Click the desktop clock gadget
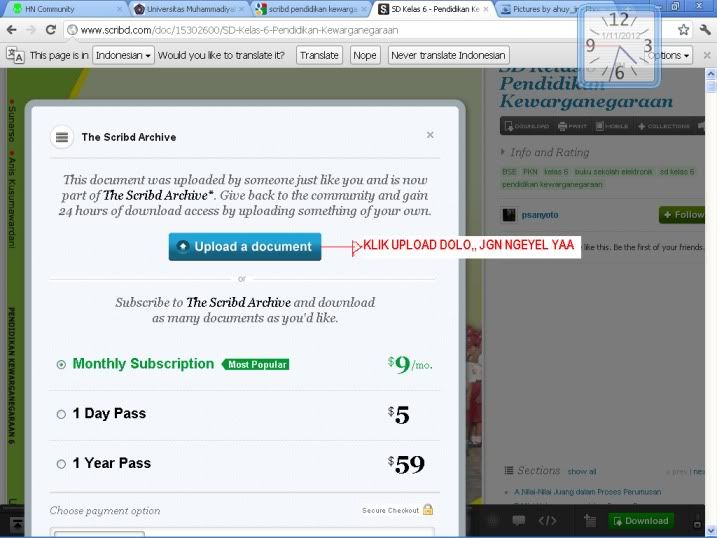 619,46
